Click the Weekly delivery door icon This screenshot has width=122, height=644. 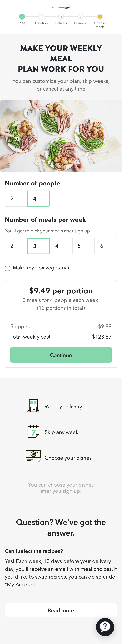click(33, 406)
